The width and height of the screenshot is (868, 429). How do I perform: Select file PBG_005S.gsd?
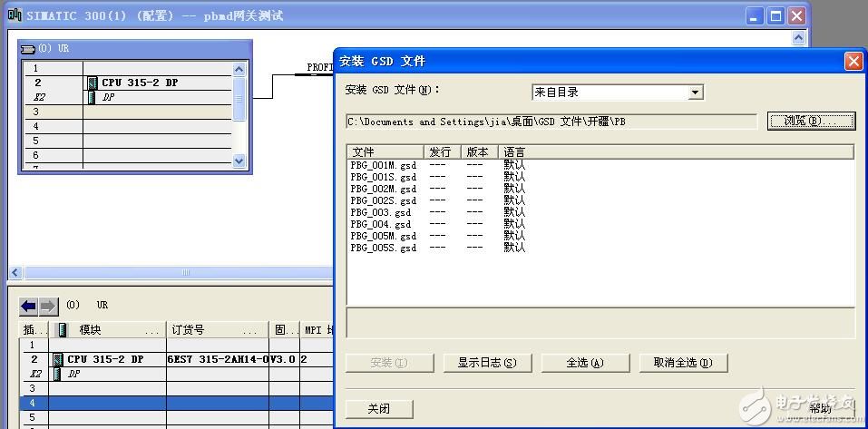(x=383, y=248)
